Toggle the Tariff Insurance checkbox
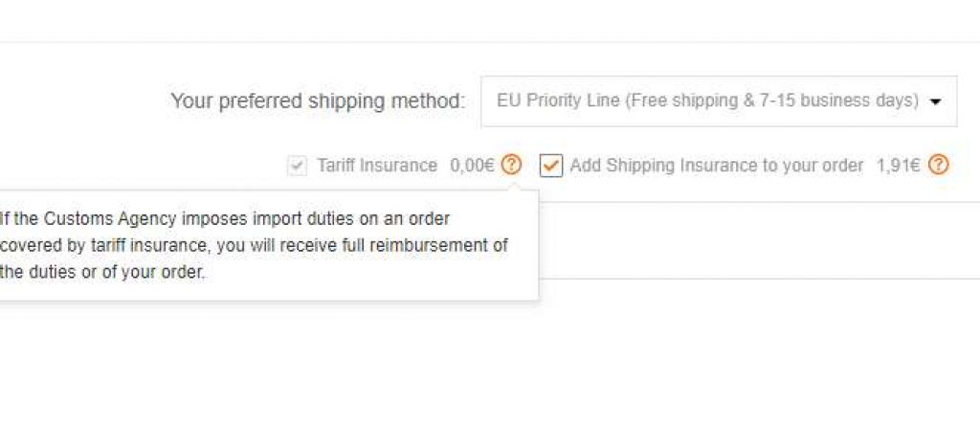980x426 pixels. coord(297,166)
